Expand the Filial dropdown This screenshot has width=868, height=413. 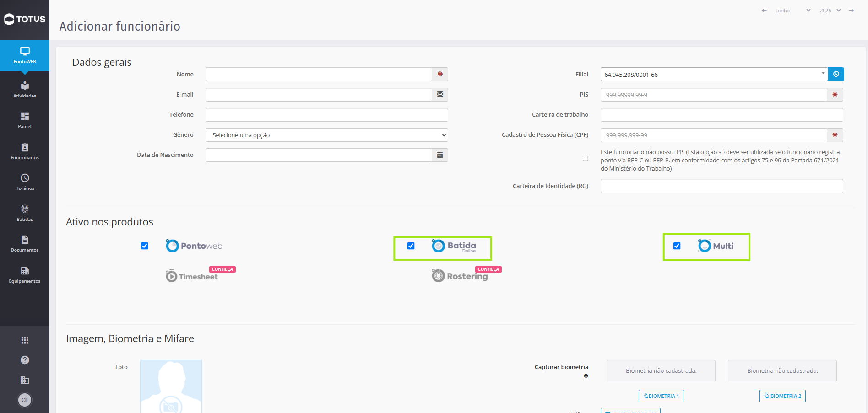[714, 74]
